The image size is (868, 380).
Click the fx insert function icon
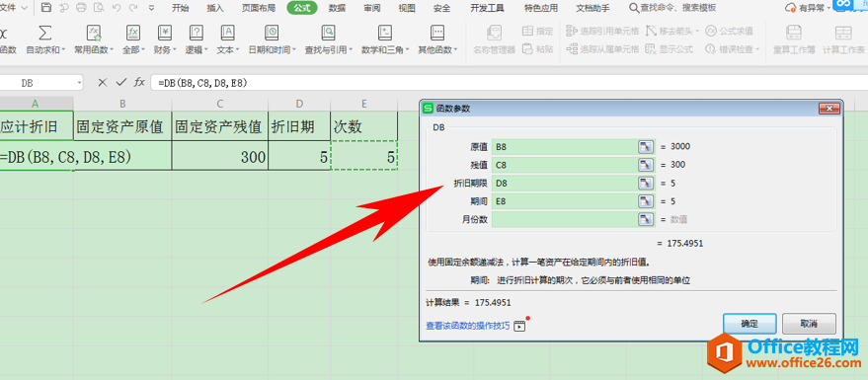[139, 83]
